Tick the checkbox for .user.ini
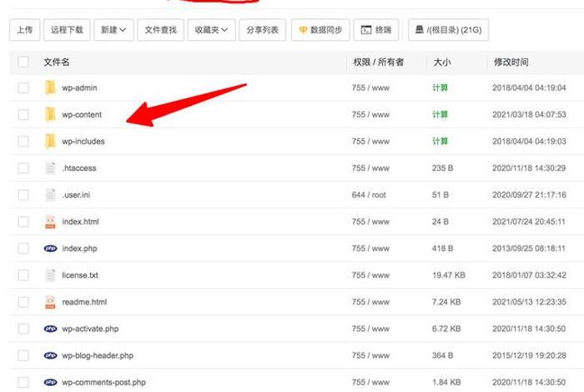This screenshot has height=392, width=584. click(x=23, y=195)
